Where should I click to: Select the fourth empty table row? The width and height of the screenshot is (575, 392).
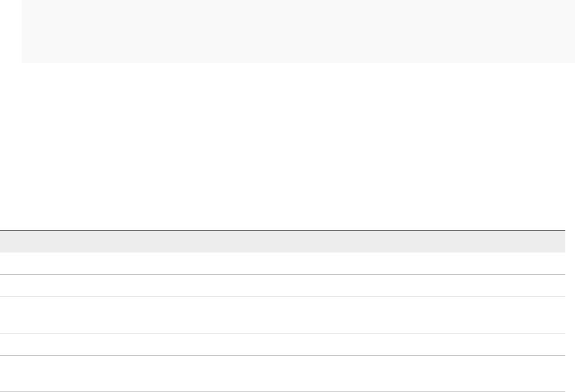[x=282, y=344]
